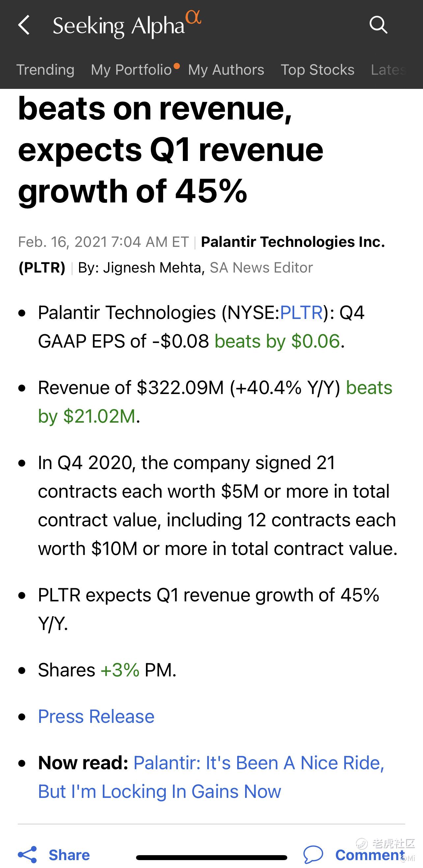Screen dimensions: 423x868
Task: Open the partially visible Latest tab
Action: point(389,70)
